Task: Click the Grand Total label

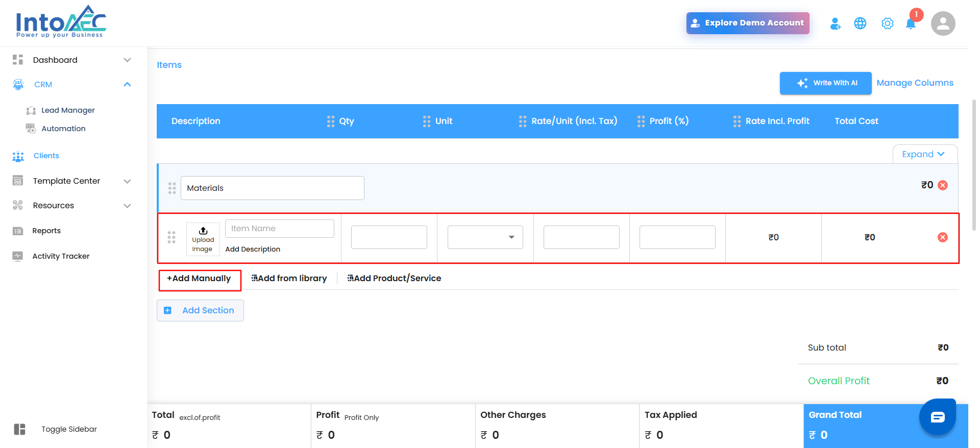Action: [835, 415]
